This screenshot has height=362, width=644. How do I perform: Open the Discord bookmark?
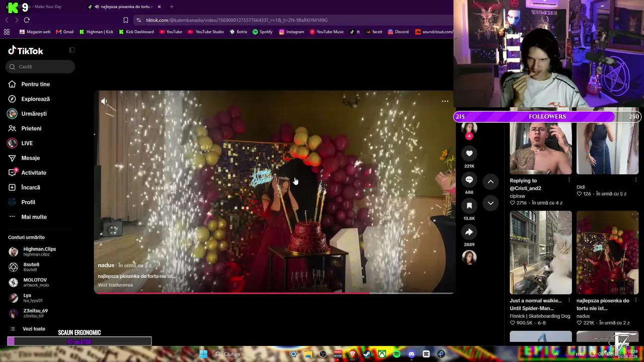(x=398, y=32)
